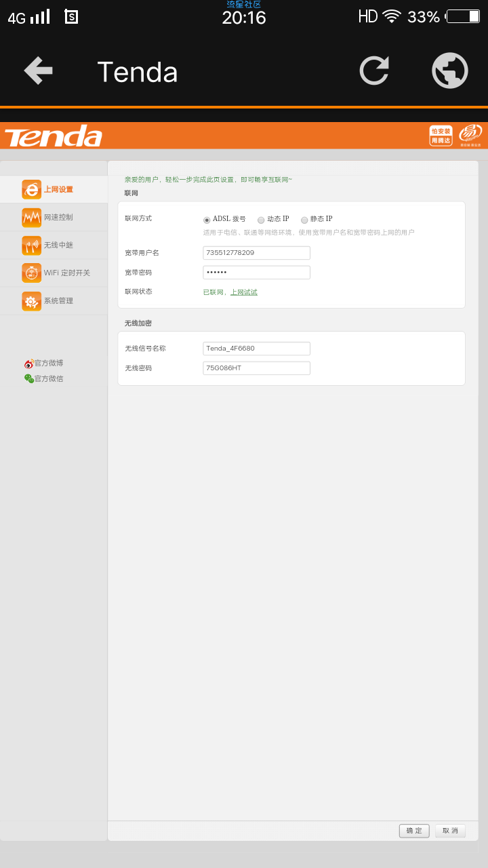488x868 pixels.
Task: Click the Tenda page title text
Action: pyautogui.click(x=138, y=72)
